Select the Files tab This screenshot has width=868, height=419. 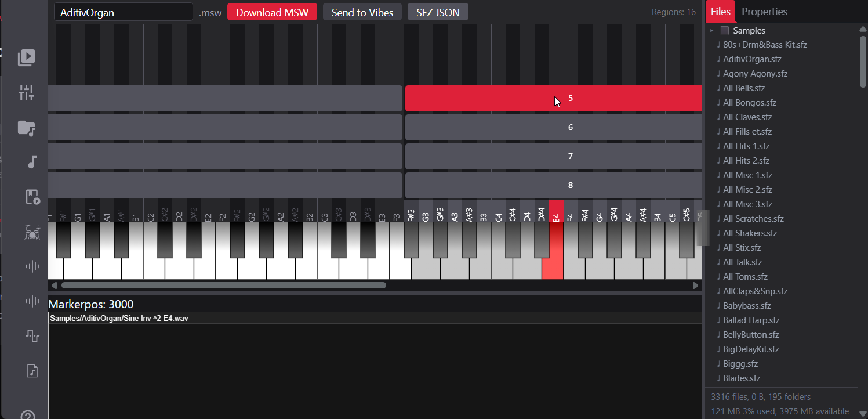point(720,12)
